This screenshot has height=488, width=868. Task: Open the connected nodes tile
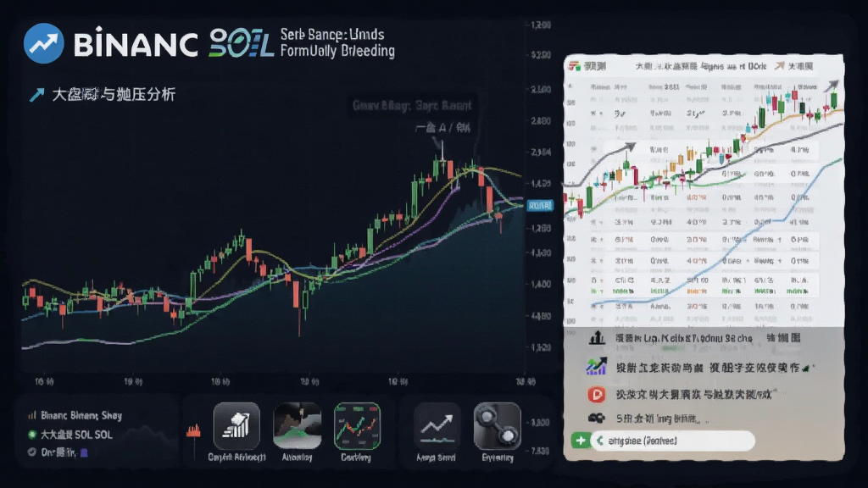tap(497, 425)
